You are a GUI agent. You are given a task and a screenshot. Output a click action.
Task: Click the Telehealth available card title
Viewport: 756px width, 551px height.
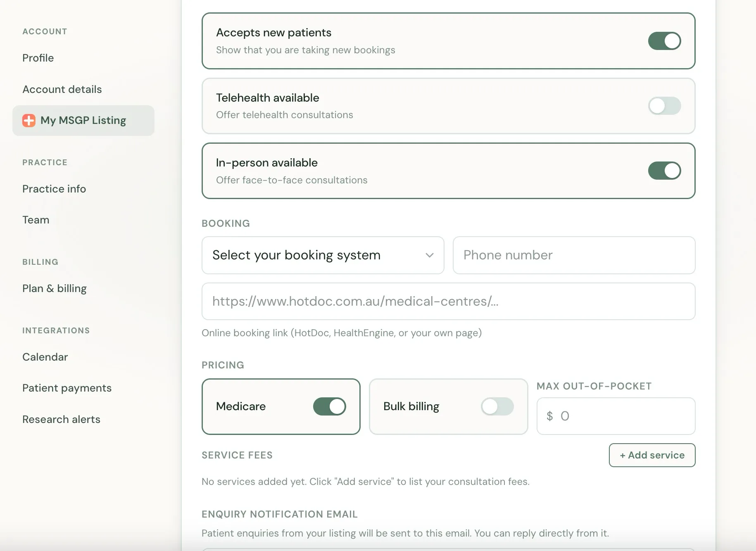[268, 98]
